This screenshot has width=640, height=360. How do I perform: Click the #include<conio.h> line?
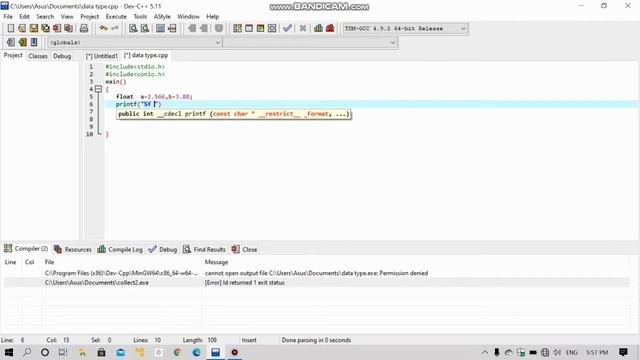click(135, 74)
